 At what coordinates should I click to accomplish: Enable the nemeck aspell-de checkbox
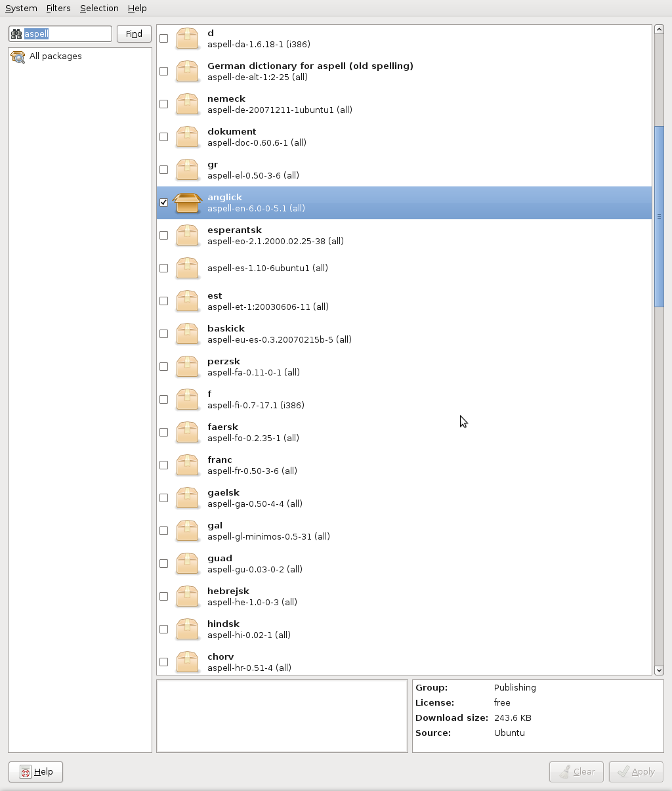click(164, 104)
